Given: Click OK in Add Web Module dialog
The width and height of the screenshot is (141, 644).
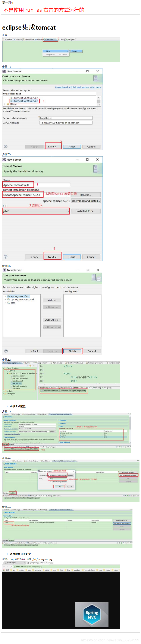Looking at the screenshot, I should pos(60,487).
